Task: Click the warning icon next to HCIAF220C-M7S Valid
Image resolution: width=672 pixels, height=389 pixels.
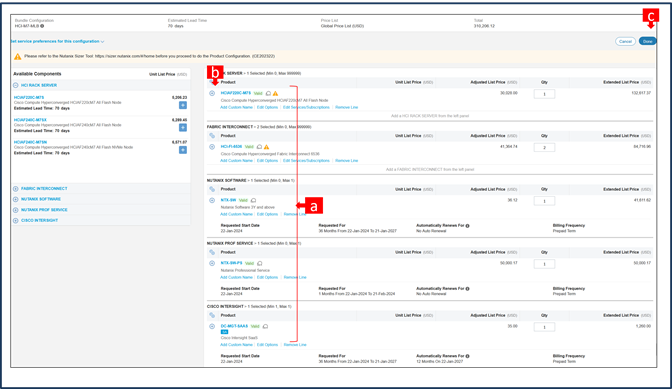Action: pyautogui.click(x=276, y=93)
